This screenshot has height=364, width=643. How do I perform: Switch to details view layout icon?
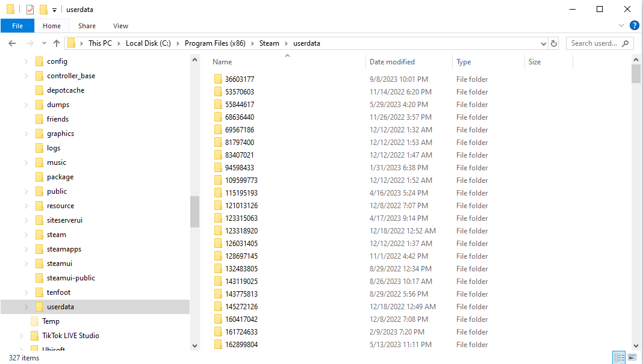point(619,357)
